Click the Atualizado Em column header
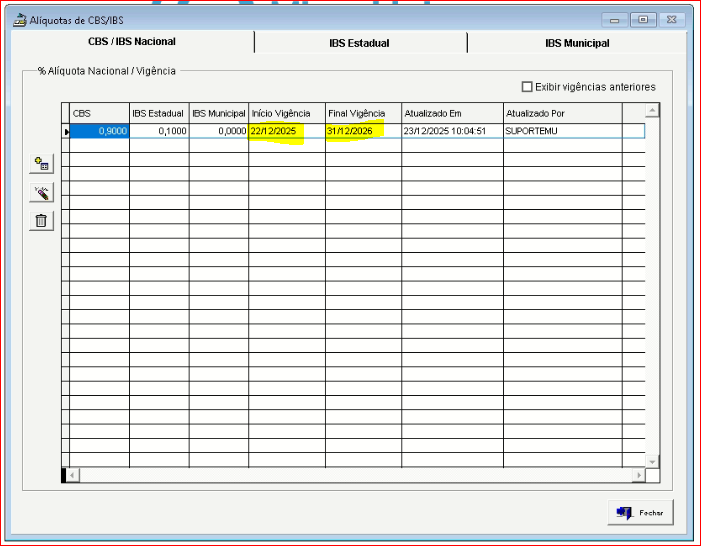The image size is (701, 546). (x=451, y=113)
